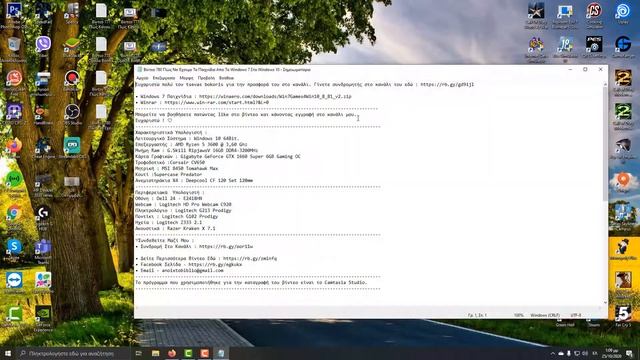Screen dimensions: 640x360
Task: Select the Notepad taskbar icon
Action: pos(221,353)
